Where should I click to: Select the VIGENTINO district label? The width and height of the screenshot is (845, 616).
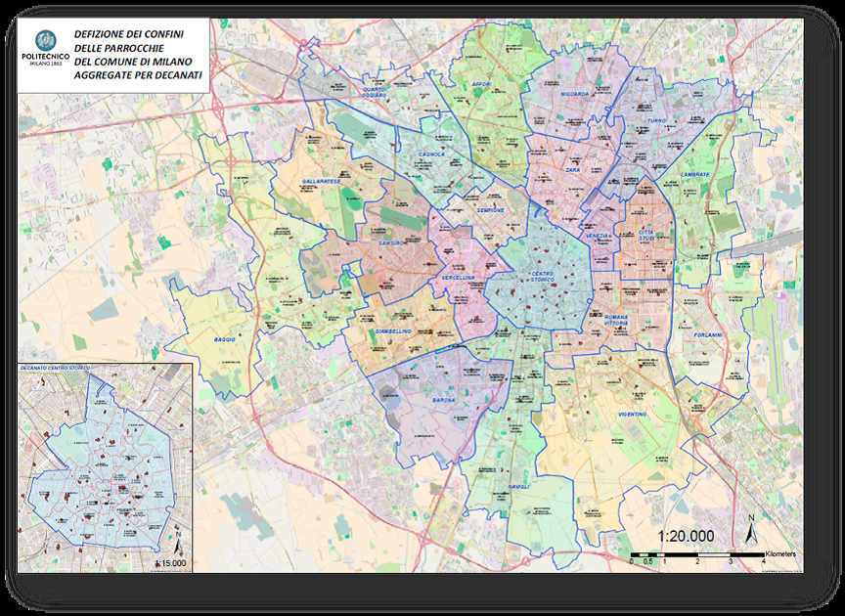click(x=632, y=415)
